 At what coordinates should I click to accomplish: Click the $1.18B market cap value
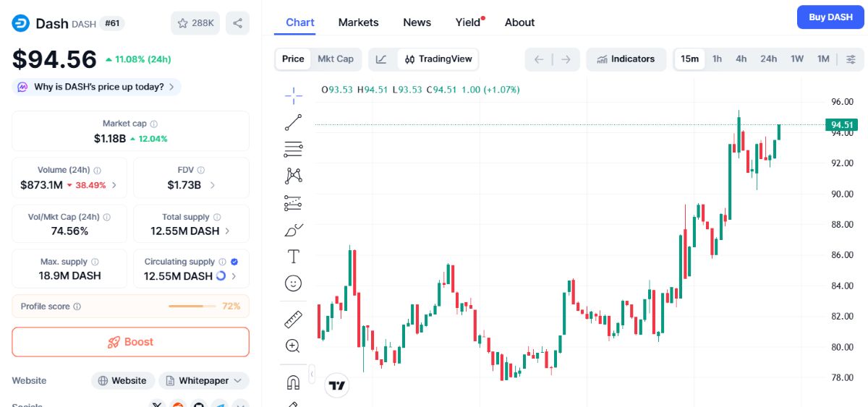[x=110, y=138]
